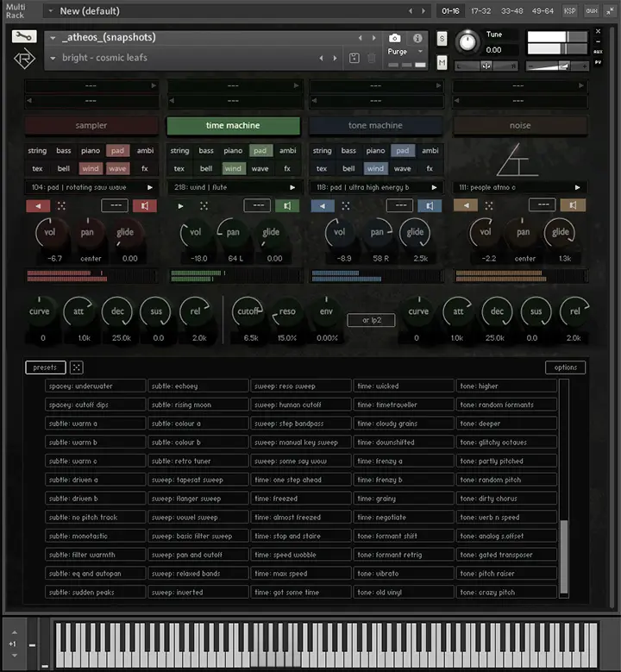Image resolution: width=621 pixels, height=672 pixels.
Task: Delete the snapshot with the trash icon
Action: tap(372, 58)
